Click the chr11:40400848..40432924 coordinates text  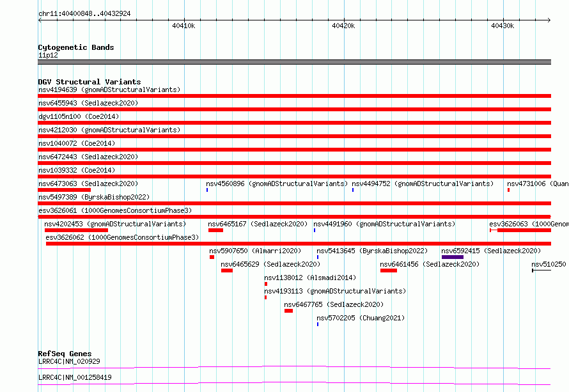84,14
